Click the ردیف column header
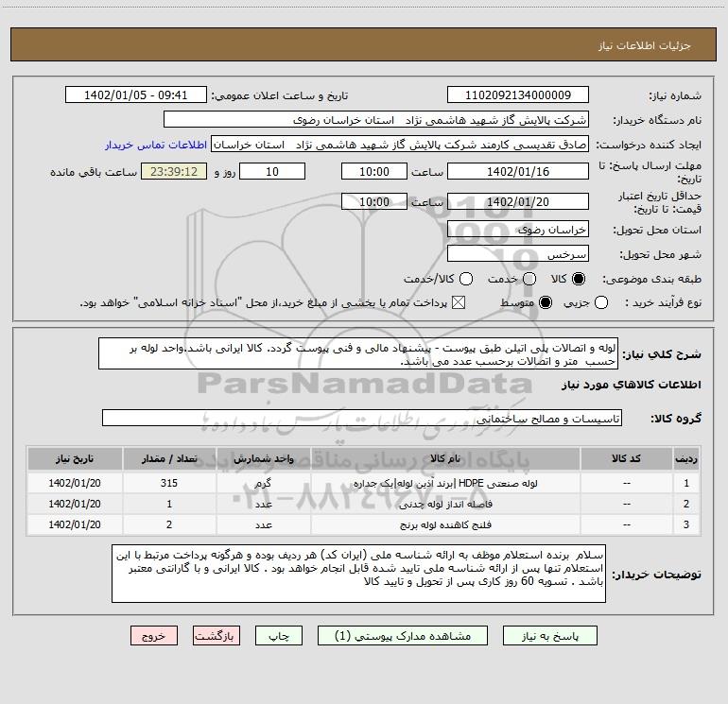Screen dimensions: 728x704 pyautogui.click(x=686, y=458)
